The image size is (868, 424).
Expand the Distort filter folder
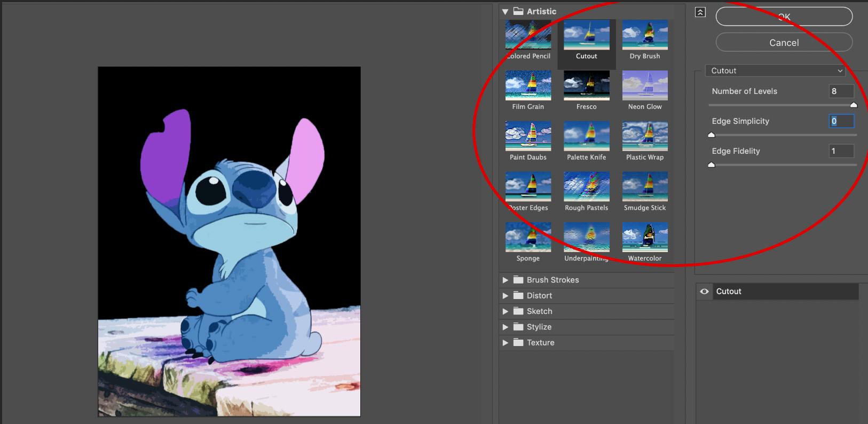505,295
